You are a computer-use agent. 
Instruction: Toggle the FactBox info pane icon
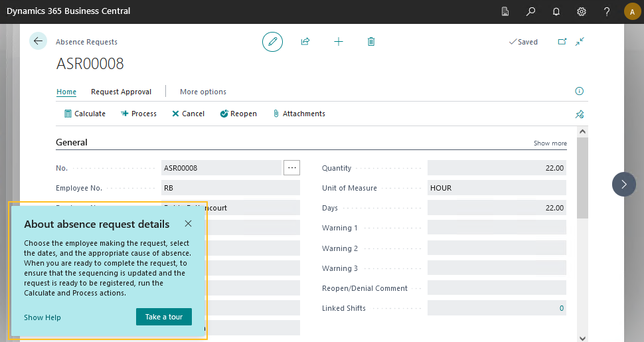pos(579,91)
